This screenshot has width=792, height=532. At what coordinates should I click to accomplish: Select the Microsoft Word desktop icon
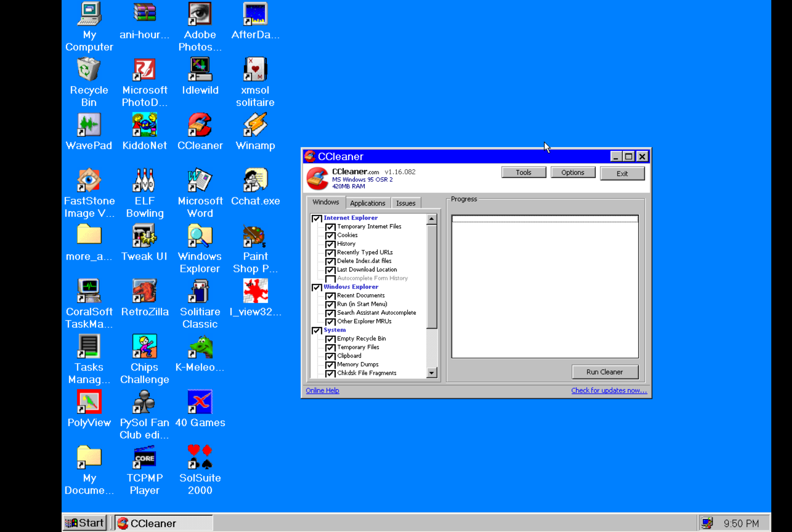(x=200, y=180)
